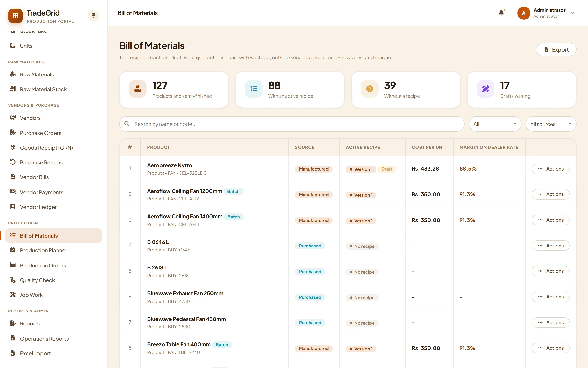Click the Without a recipe stat card
Image resolution: width=588 pixels, height=368 pixels.
point(405,90)
